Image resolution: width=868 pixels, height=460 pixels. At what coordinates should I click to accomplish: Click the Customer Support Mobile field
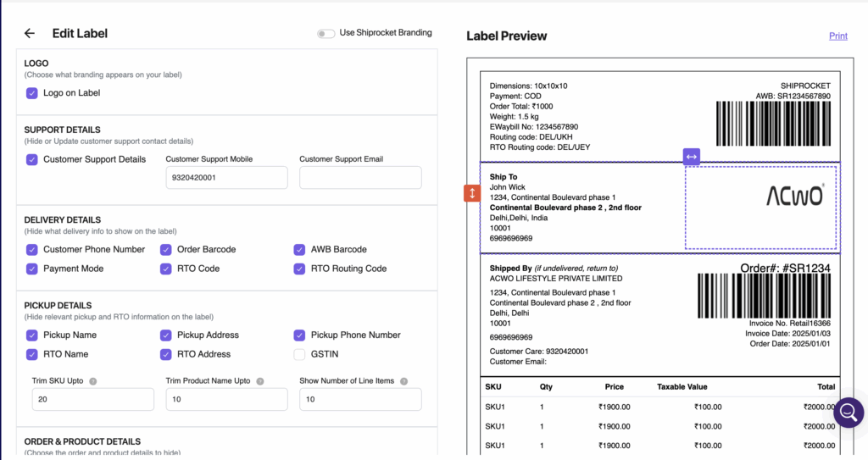[x=226, y=178]
